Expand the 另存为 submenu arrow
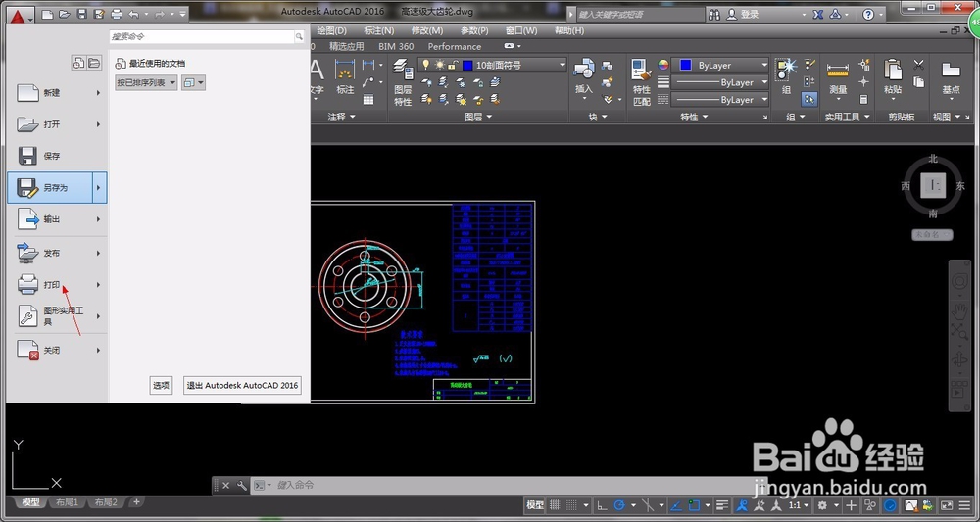This screenshot has width=980, height=522. (100, 187)
